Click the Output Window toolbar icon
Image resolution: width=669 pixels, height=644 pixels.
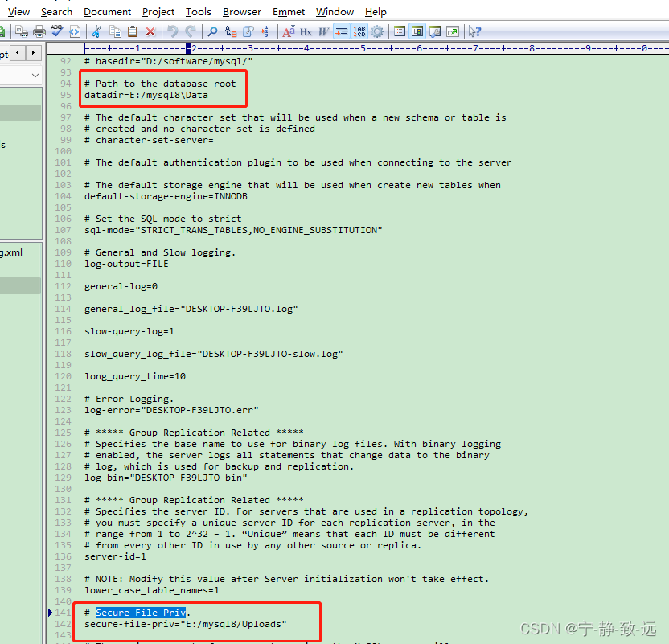[x=435, y=31]
